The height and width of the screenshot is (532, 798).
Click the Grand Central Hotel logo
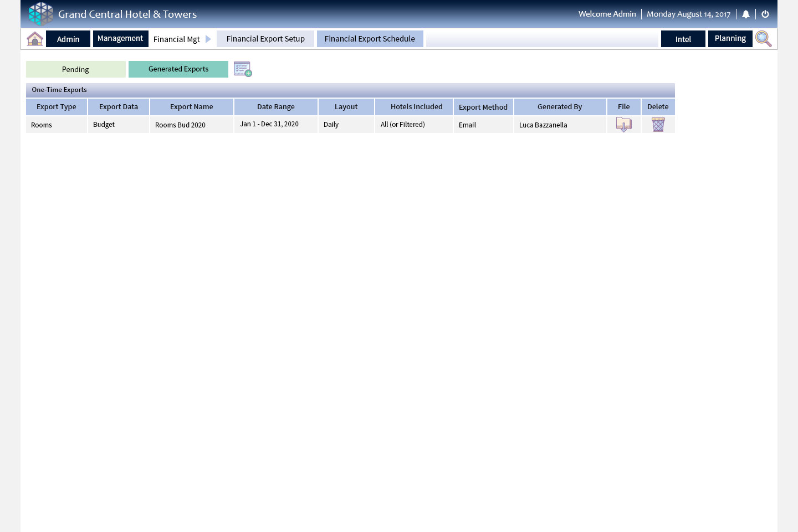click(41, 14)
